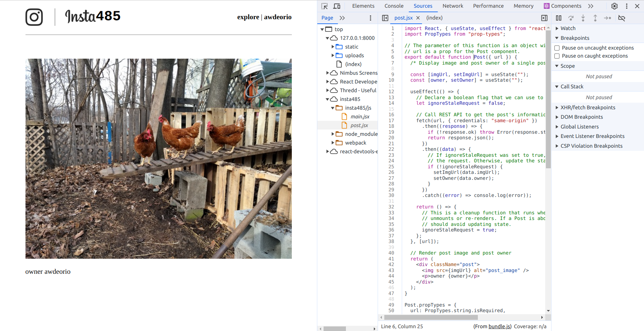Image resolution: width=644 pixels, height=331 pixels.
Task: Hide the file navigator sidebar
Action: pyautogui.click(x=385, y=18)
